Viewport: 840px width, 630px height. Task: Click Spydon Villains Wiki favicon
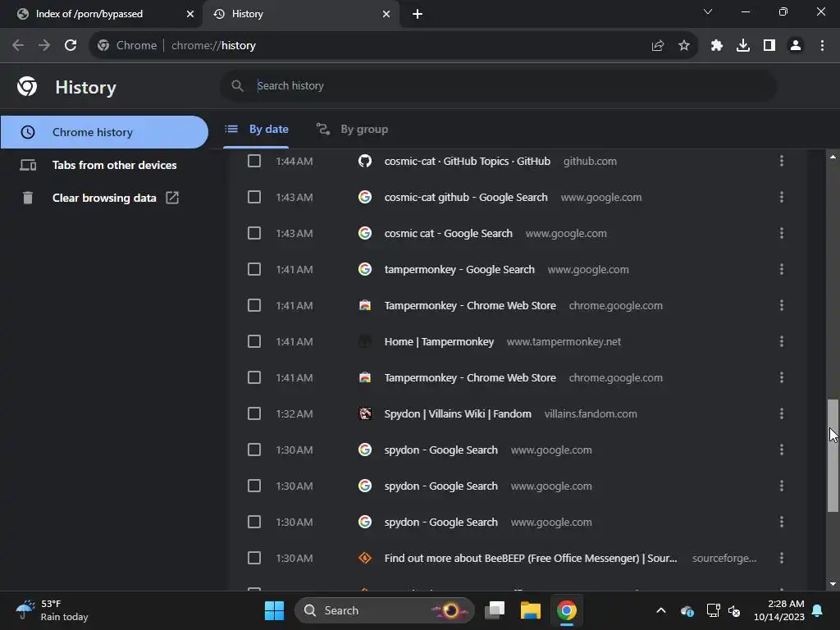pyautogui.click(x=365, y=413)
